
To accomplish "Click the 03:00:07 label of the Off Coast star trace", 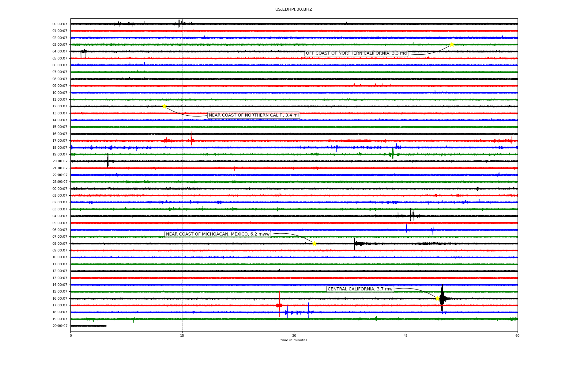I will pyautogui.click(x=60, y=44).
